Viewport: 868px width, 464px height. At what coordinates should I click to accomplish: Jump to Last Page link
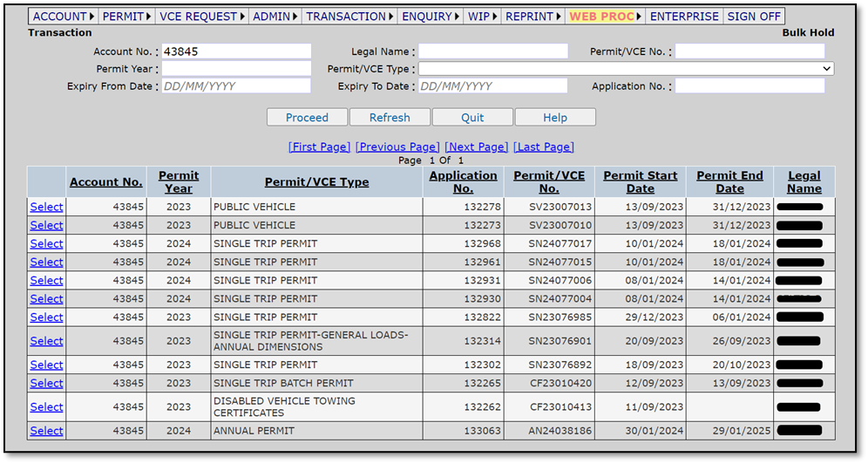544,147
